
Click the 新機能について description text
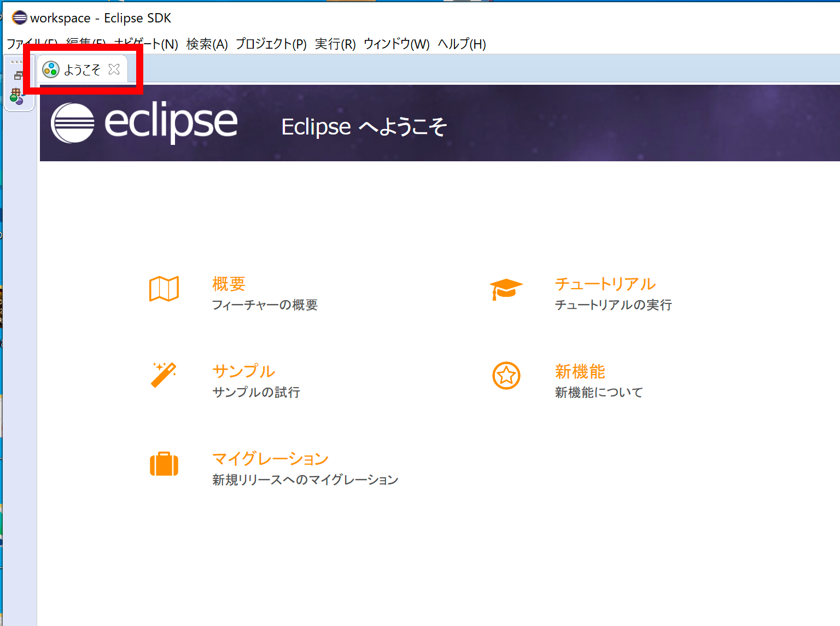(599, 393)
